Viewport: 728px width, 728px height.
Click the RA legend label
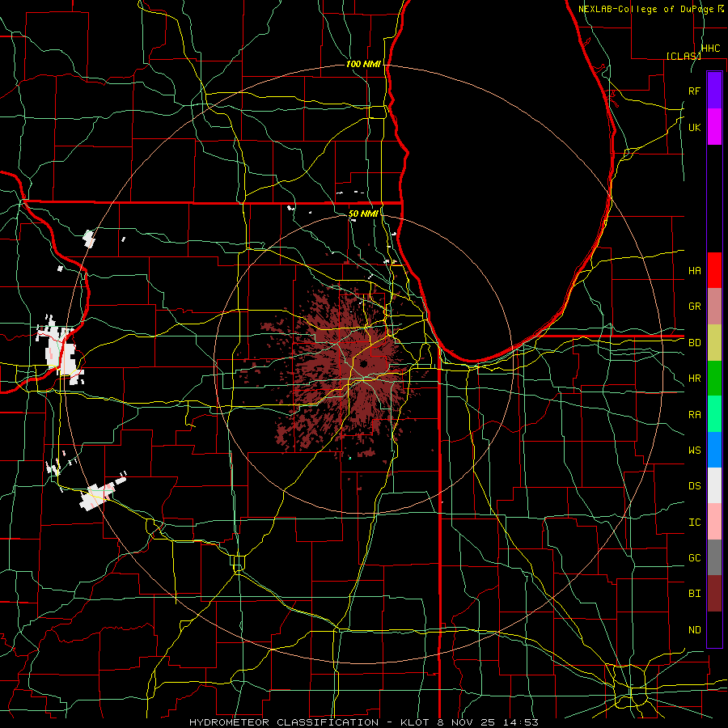point(694,414)
